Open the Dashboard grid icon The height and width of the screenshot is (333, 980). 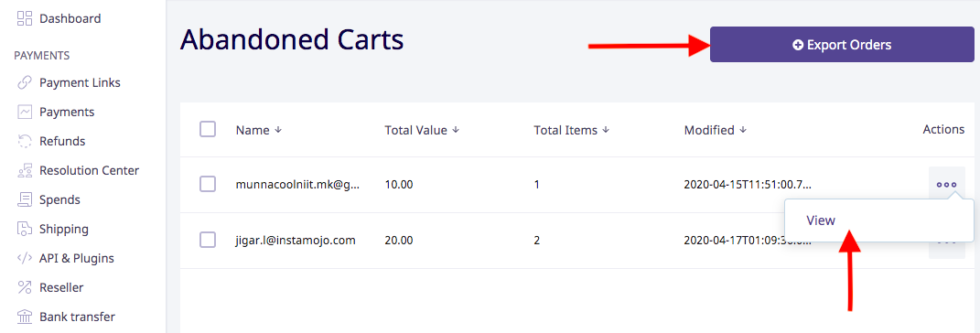click(x=25, y=18)
